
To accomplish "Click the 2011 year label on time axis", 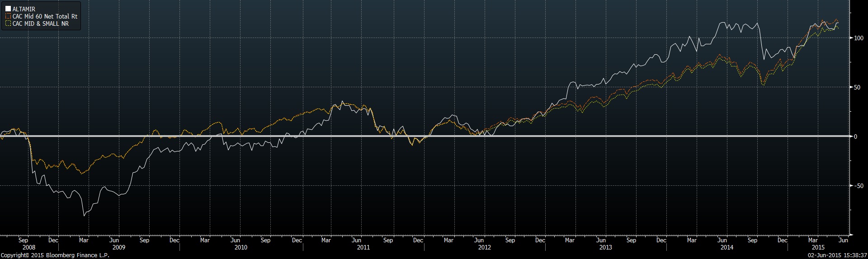I will coord(363,247).
